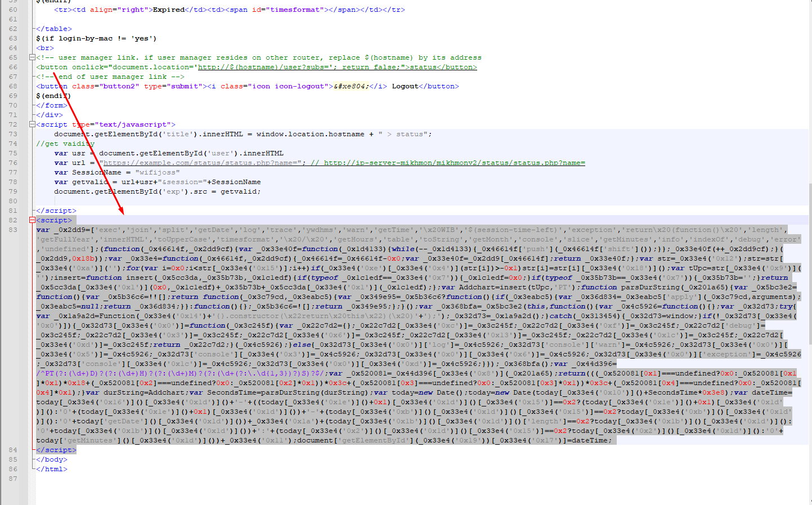Click line number 66 in the gutter
The image size is (812, 505).
coord(12,67)
